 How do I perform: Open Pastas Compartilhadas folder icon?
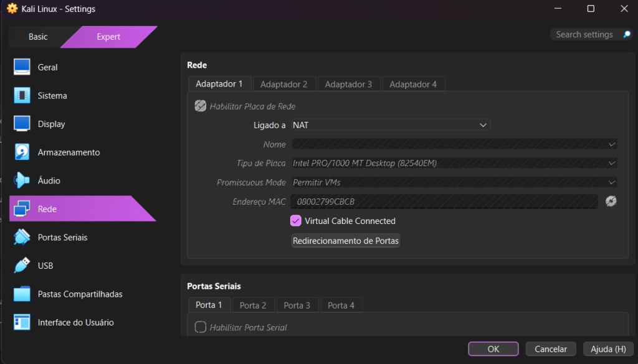[x=22, y=294]
